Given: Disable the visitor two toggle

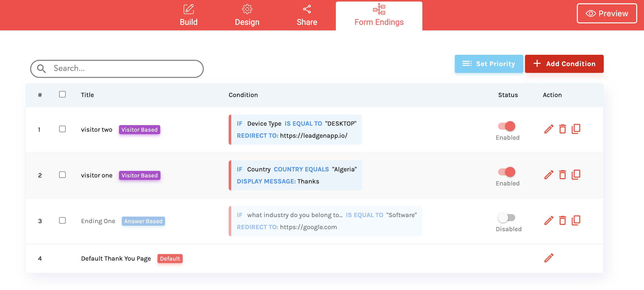Looking at the screenshot, I should tap(507, 126).
